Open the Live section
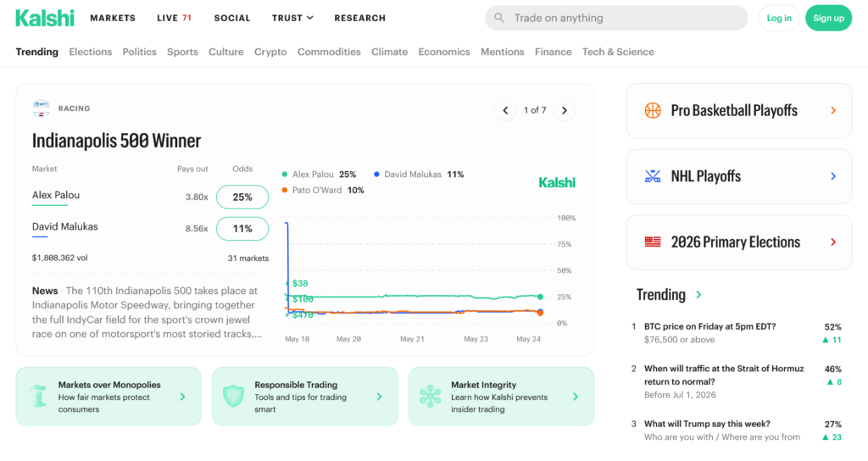The width and height of the screenshot is (868, 461). point(175,19)
